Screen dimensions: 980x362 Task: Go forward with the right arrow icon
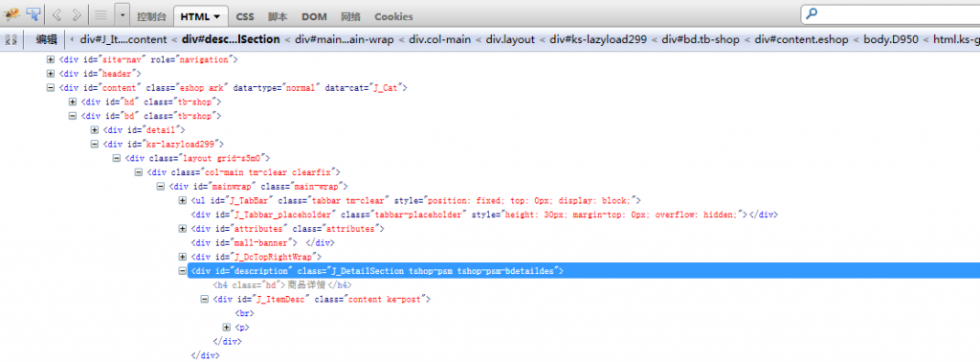77,14
